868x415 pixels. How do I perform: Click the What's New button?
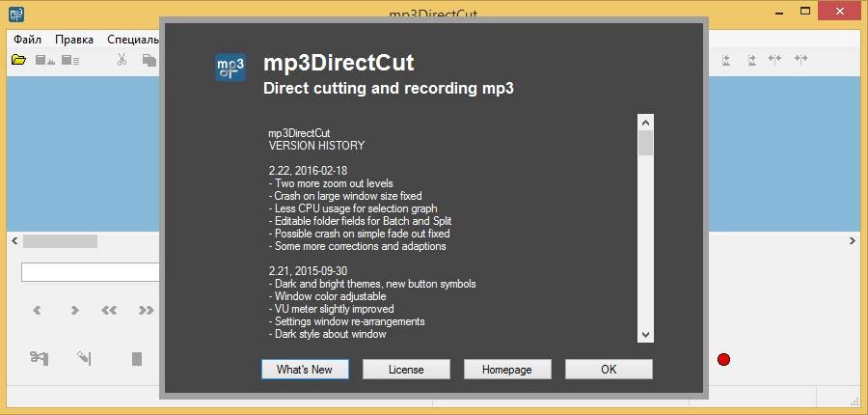tap(305, 370)
